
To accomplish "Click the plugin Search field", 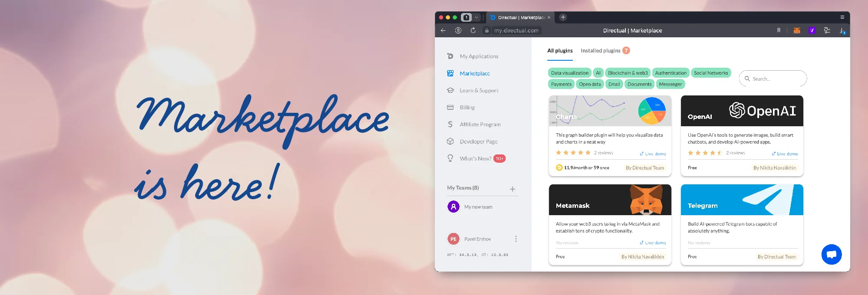I will click(x=773, y=79).
